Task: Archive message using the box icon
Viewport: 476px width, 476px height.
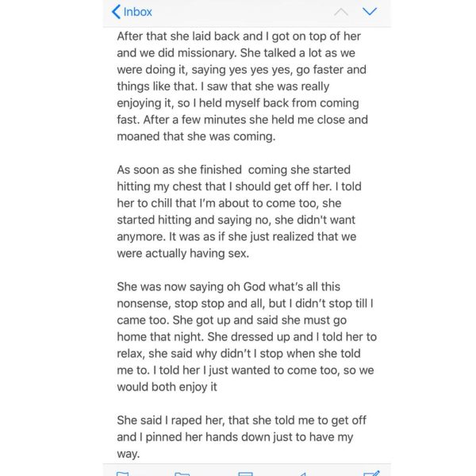Action: click(x=245, y=474)
